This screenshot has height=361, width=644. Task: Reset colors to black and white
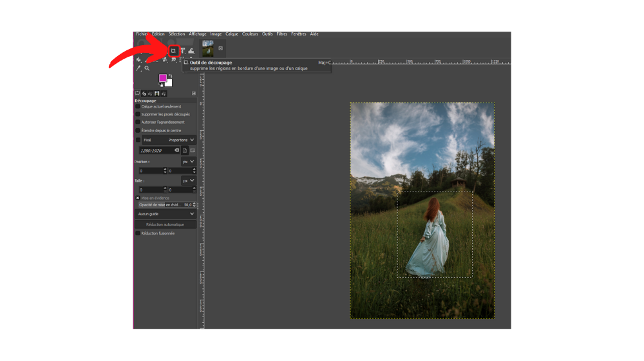[161, 84]
